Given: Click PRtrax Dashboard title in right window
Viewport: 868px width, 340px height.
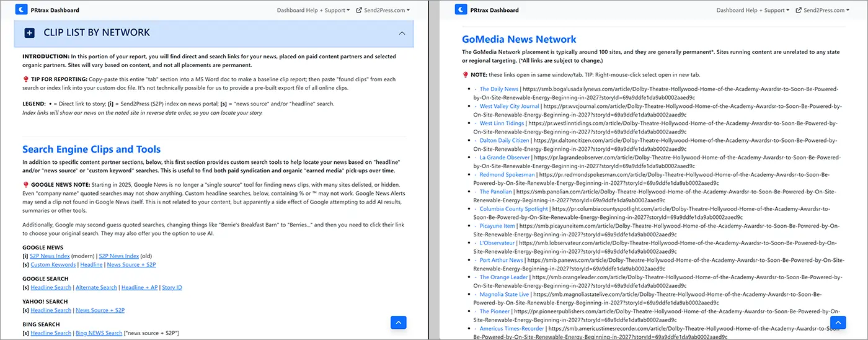Looking at the screenshot, I should tap(495, 10).
